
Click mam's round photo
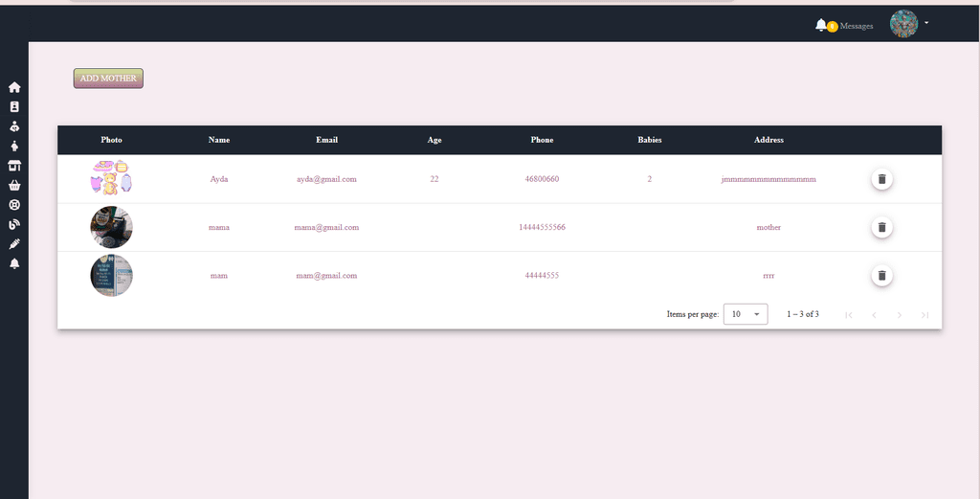coord(111,275)
